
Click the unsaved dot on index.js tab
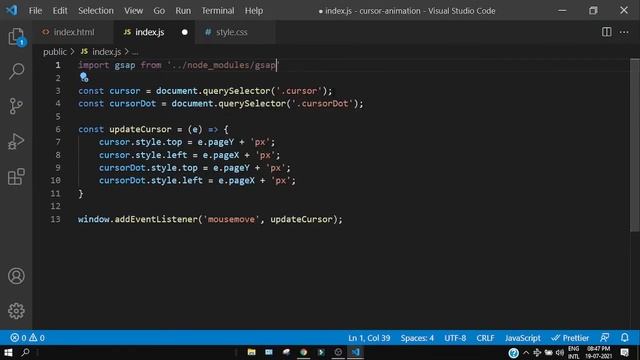point(184,32)
